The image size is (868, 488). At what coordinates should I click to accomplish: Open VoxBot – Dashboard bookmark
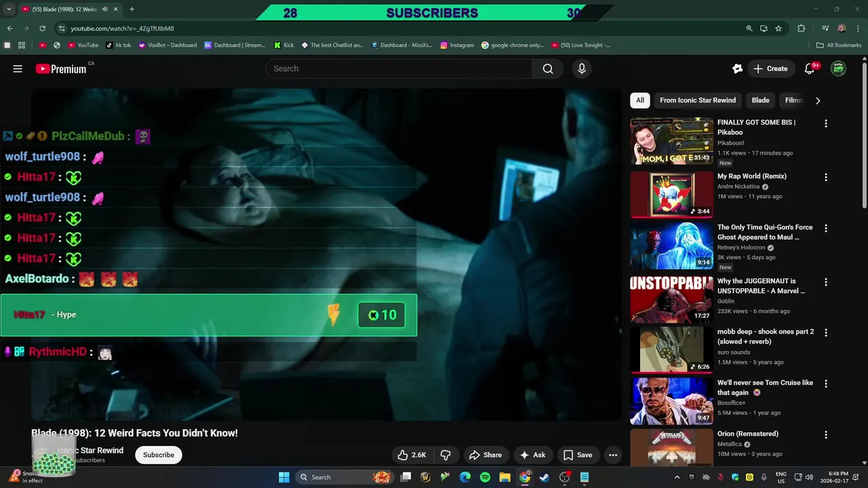coord(167,45)
